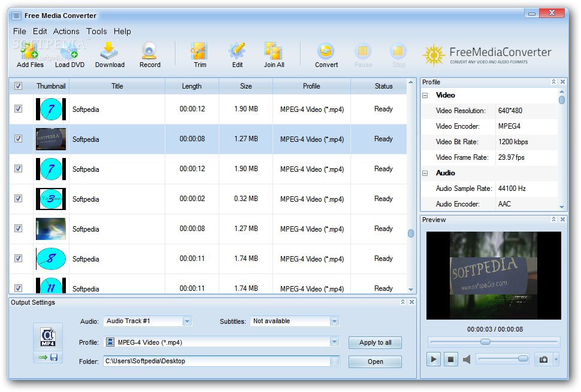Click the Video Resolution value 640*480
Viewport: 581px width, 392px height.
(510, 111)
